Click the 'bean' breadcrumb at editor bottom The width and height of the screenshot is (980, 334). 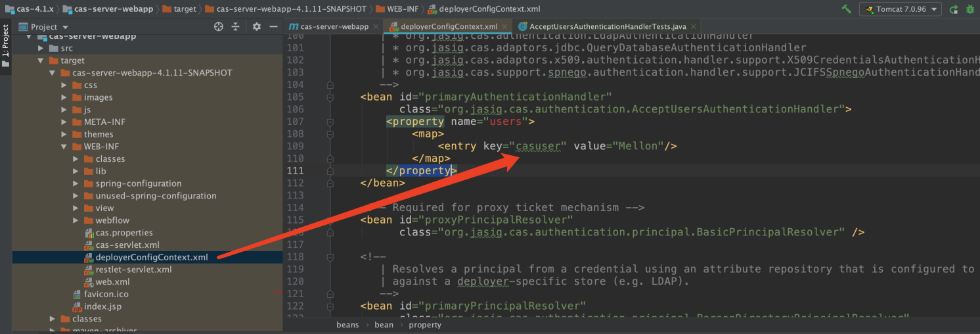(x=384, y=325)
